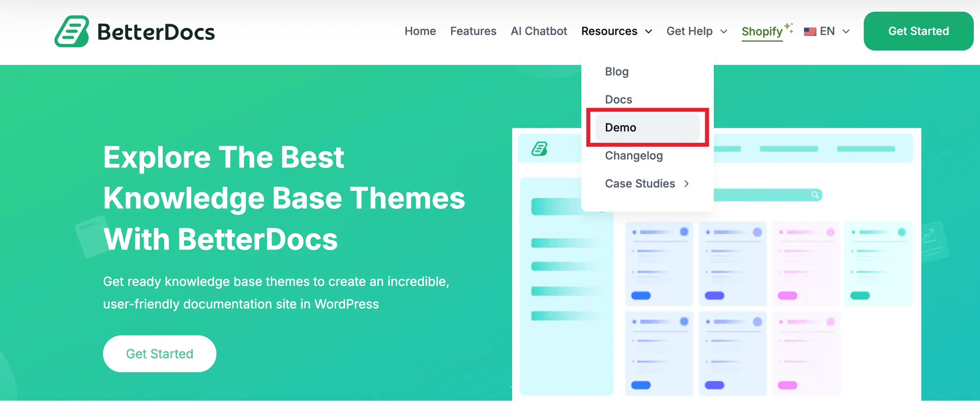Click the US flag language icon
This screenshot has width=980, height=403.
coord(810,32)
